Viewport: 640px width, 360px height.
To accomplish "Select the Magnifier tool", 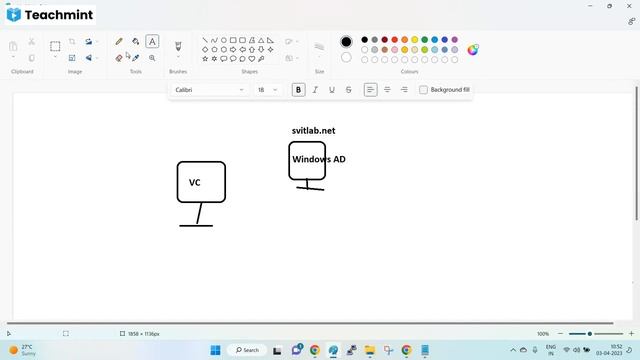I will [x=152, y=58].
